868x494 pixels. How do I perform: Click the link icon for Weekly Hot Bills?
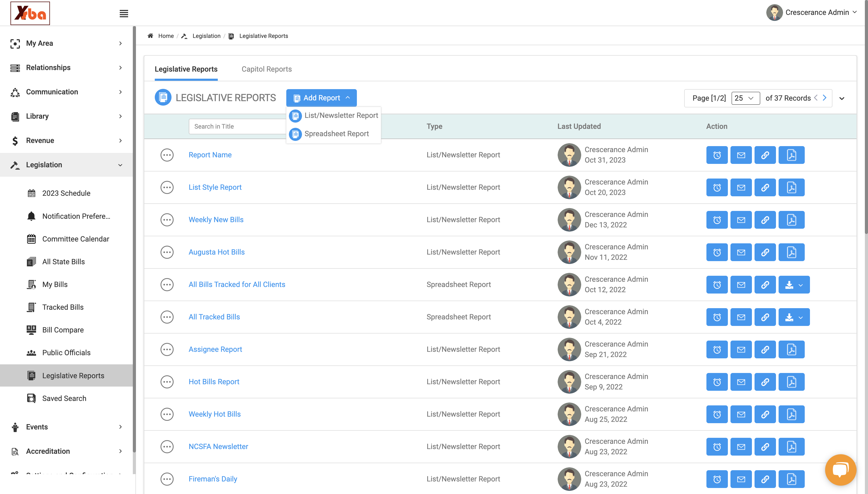(765, 414)
